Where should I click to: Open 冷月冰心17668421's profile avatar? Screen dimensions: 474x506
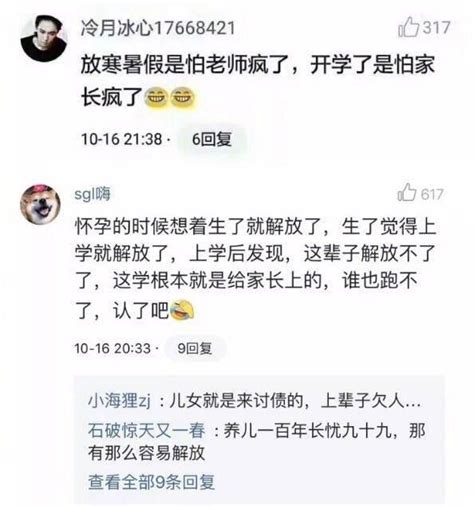tap(44, 38)
